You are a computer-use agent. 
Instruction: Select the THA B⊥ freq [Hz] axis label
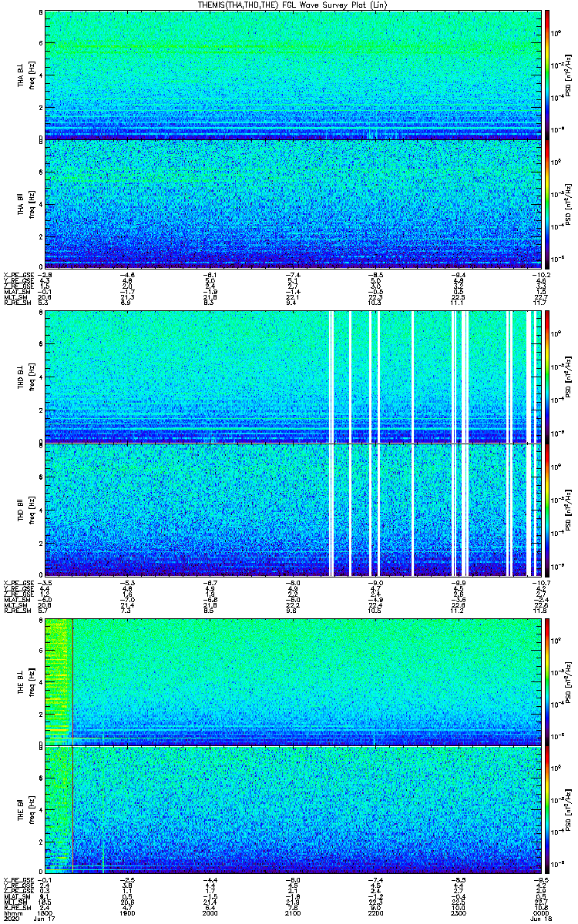tap(32, 74)
